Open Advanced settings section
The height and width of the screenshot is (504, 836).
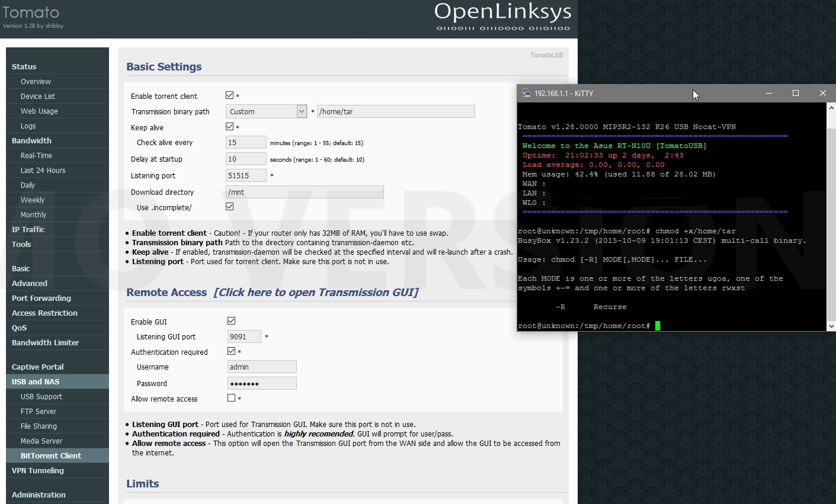[57, 283]
